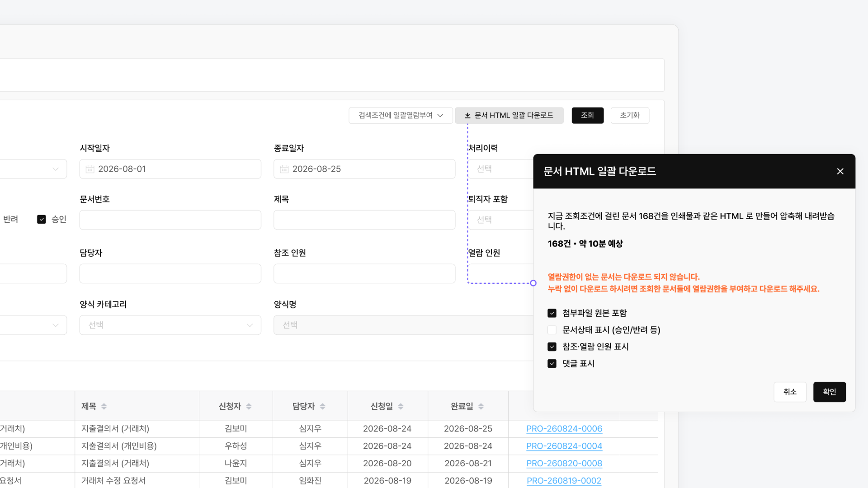
Task: Click the calendar icon in 시작일자 field
Action: (90, 169)
